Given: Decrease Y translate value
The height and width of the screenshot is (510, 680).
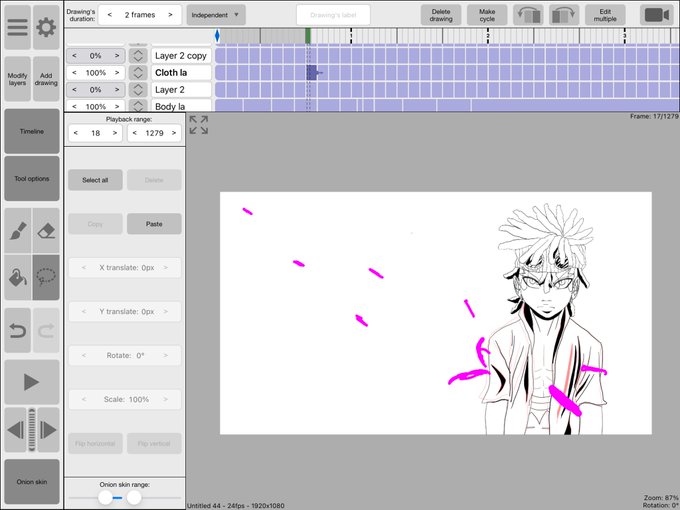Looking at the screenshot, I should click(84, 311).
